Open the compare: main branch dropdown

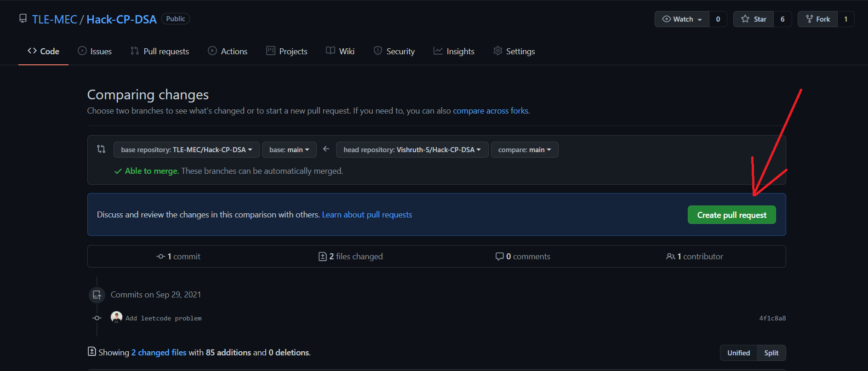click(525, 150)
